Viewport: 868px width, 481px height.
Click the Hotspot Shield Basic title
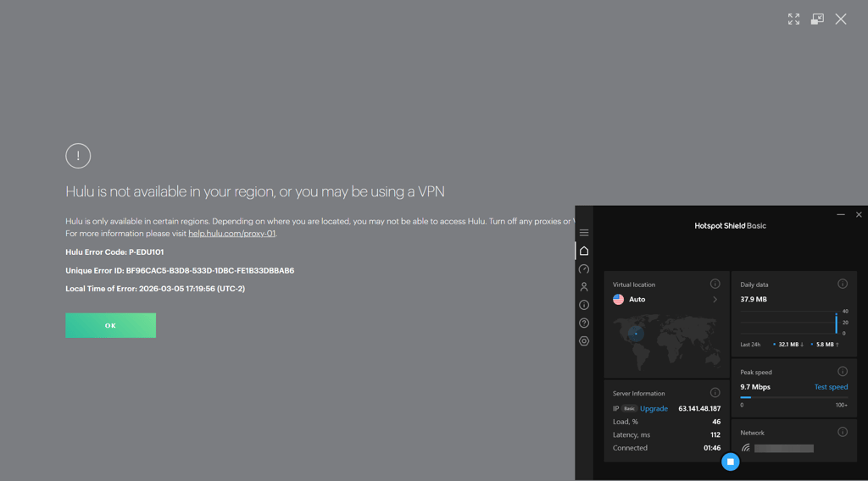(730, 225)
